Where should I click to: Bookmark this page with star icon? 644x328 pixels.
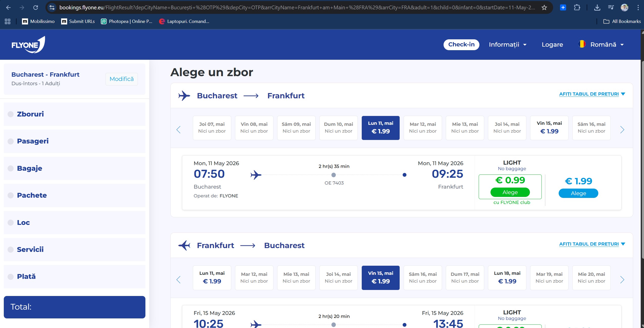click(544, 8)
